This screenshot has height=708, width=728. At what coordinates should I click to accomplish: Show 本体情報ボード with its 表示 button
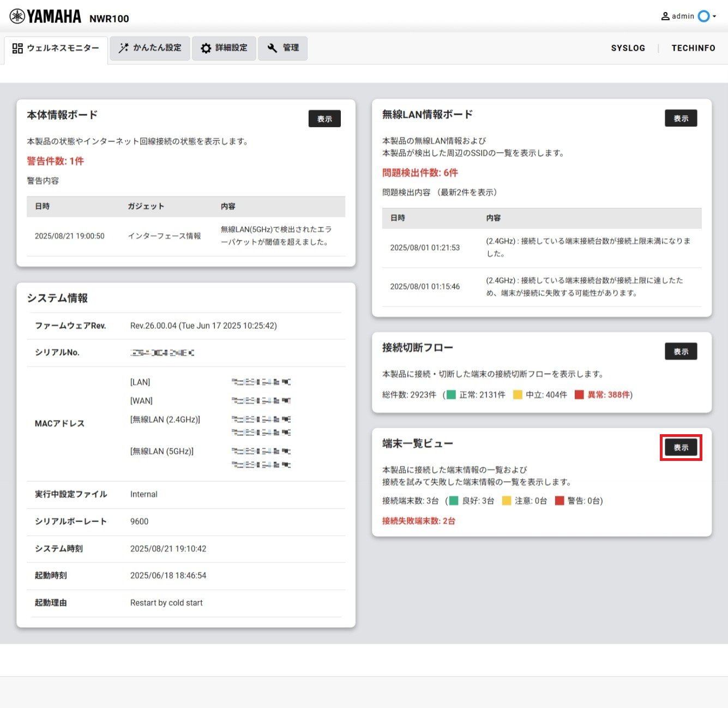click(x=324, y=118)
